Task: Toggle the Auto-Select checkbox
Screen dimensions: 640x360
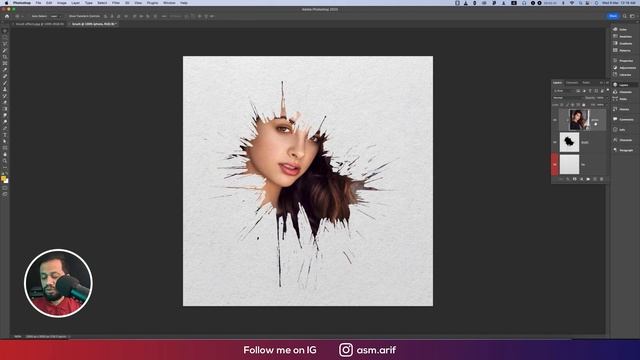Action: (x=29, y=16)
